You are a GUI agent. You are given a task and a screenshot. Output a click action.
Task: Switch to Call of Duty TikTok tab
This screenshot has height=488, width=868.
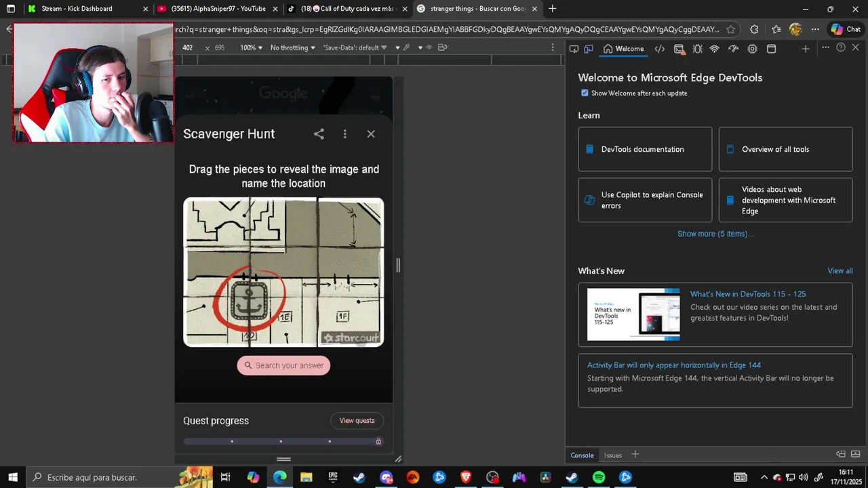347,9
